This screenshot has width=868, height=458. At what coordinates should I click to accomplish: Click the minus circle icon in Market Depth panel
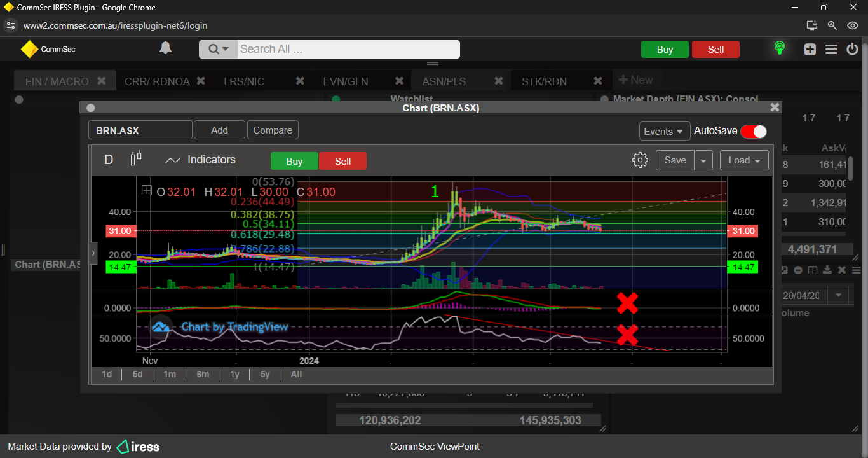point(798,270)
